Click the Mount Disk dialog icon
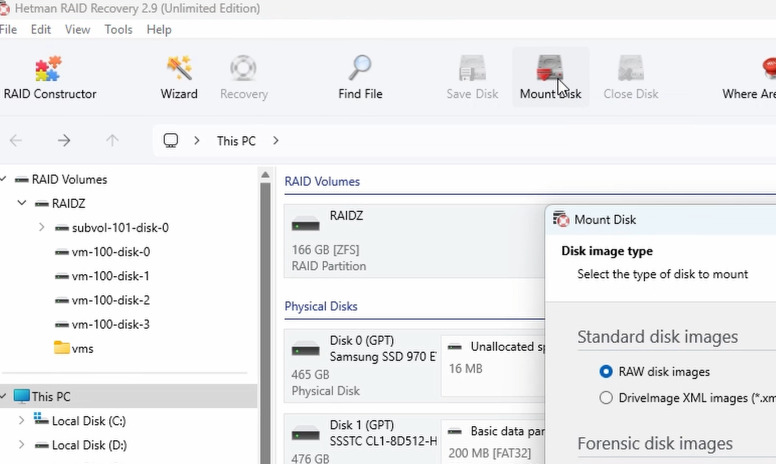Image resolution: width=776 pixels, height=464 pixels. click(x=561, y=219)
